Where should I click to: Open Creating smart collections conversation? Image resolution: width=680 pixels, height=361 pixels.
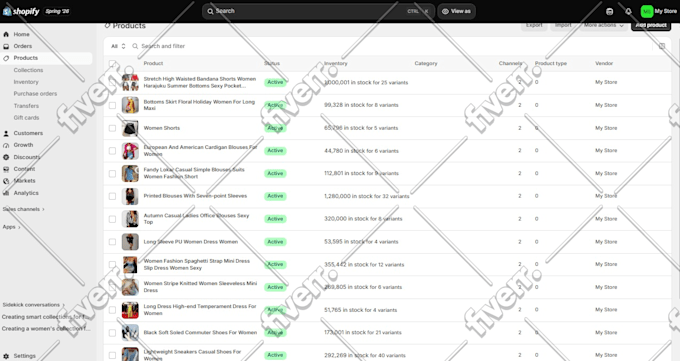[46, 317]
